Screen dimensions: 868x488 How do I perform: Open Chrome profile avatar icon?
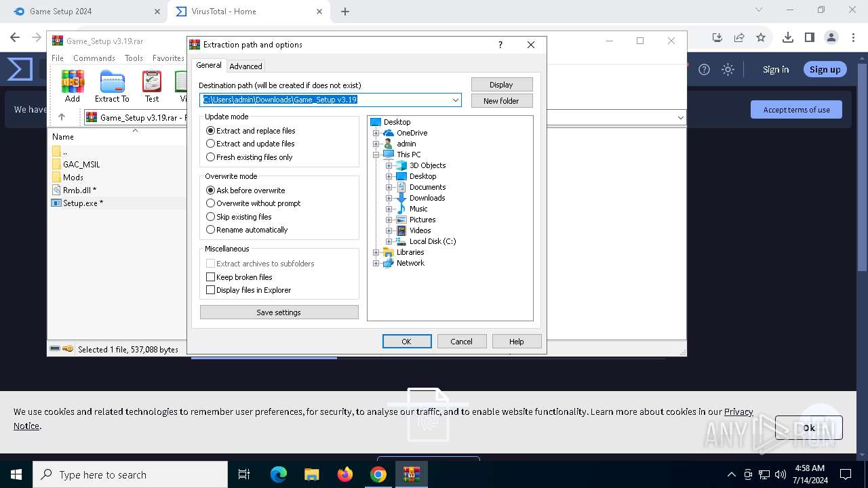(x=831, y=37)
